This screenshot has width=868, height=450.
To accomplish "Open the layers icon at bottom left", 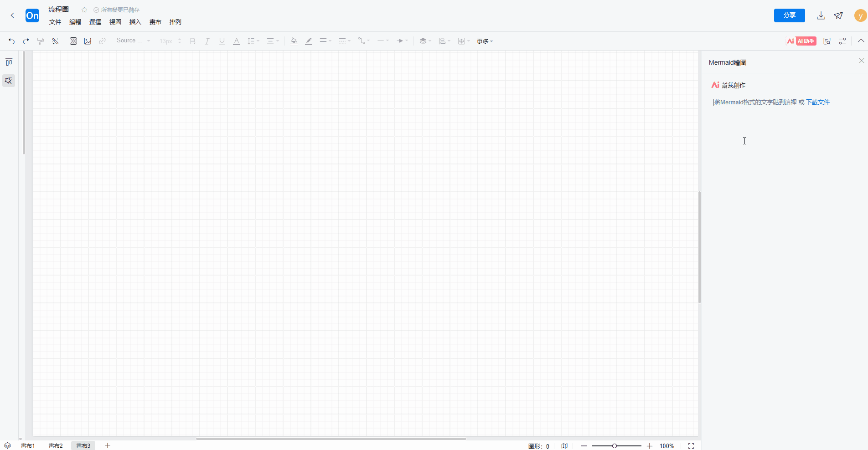I will [7, 445].
